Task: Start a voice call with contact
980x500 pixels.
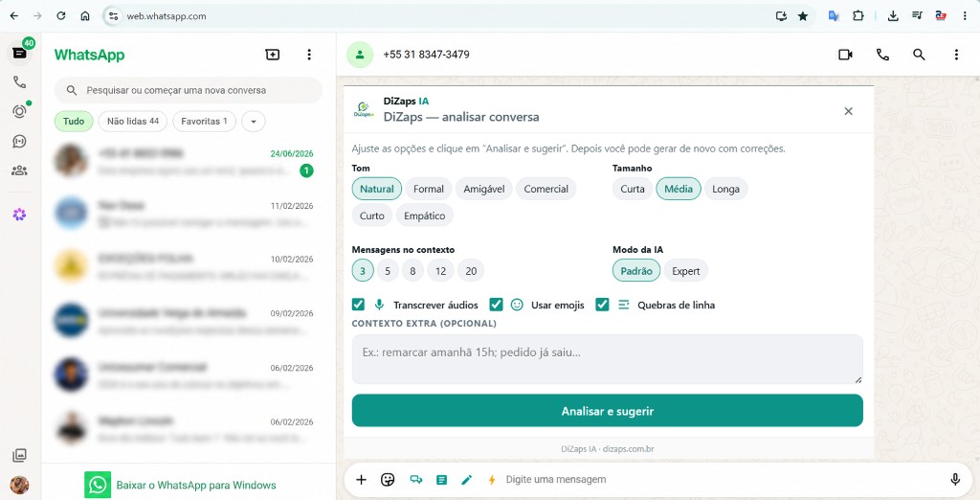Action: tap(882, 55)
